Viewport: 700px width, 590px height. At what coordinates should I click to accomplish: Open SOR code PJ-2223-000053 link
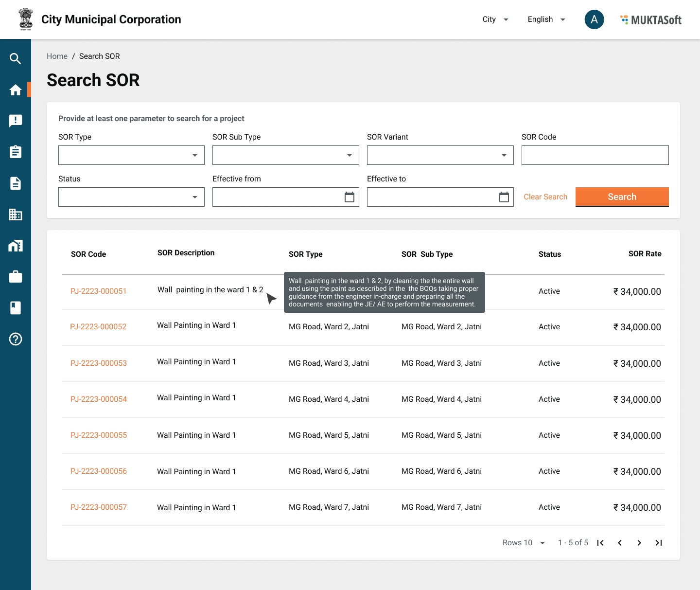(x=99, y=363)
